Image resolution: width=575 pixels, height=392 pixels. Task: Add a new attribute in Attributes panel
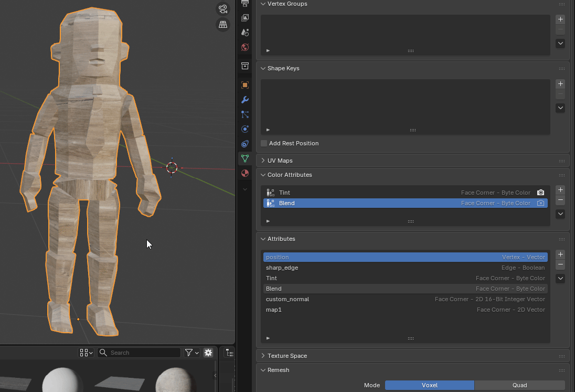tap(560, 255)
